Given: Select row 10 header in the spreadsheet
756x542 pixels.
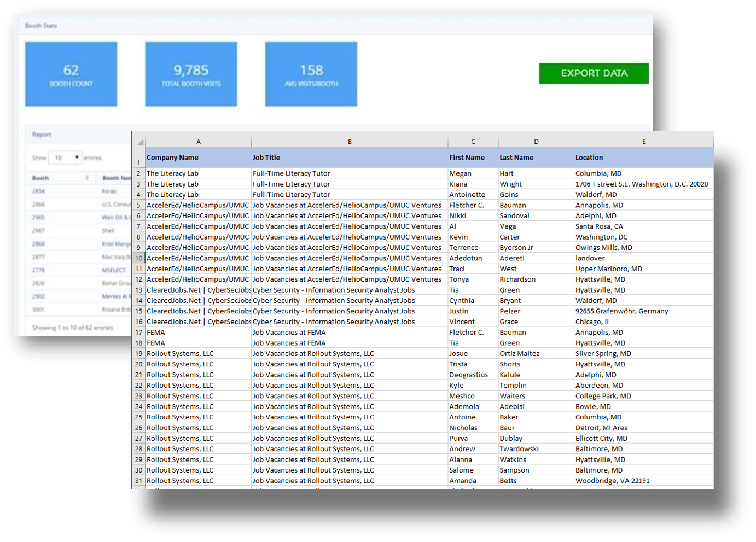Looking at the screenshot, I should (138, 258).
